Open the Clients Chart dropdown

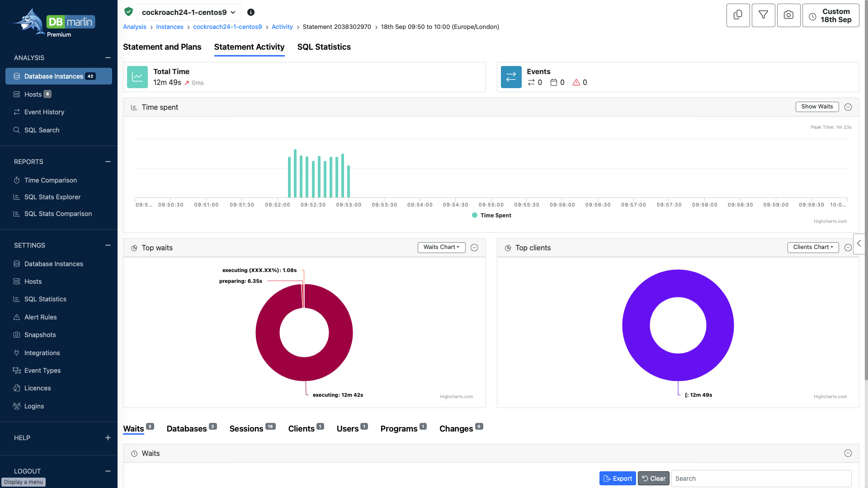coord(813,247)
